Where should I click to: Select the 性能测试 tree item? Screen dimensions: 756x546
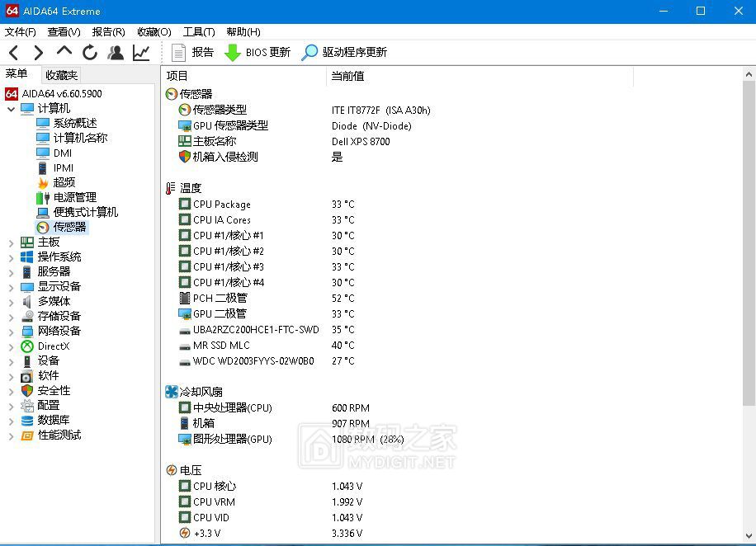pyautogui.click(x=59, y=435)
